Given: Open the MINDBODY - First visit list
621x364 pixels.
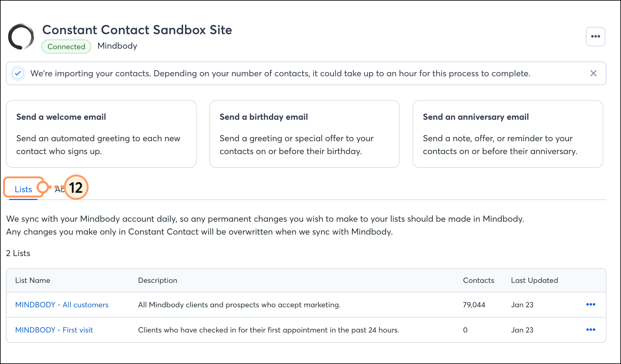Looking at the screenshot, I should click(x=54, y=330).
